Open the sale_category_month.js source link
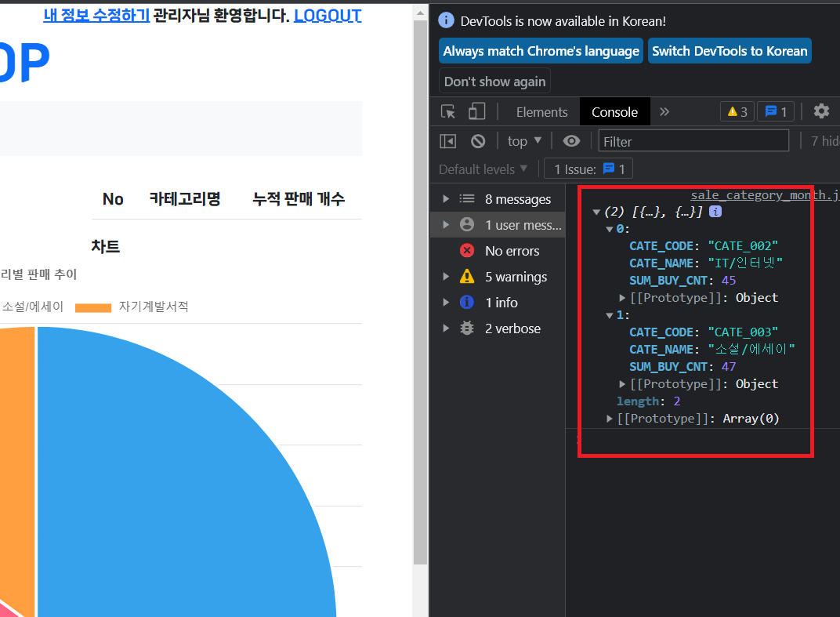Screen dimensions: 840x617 765,195
